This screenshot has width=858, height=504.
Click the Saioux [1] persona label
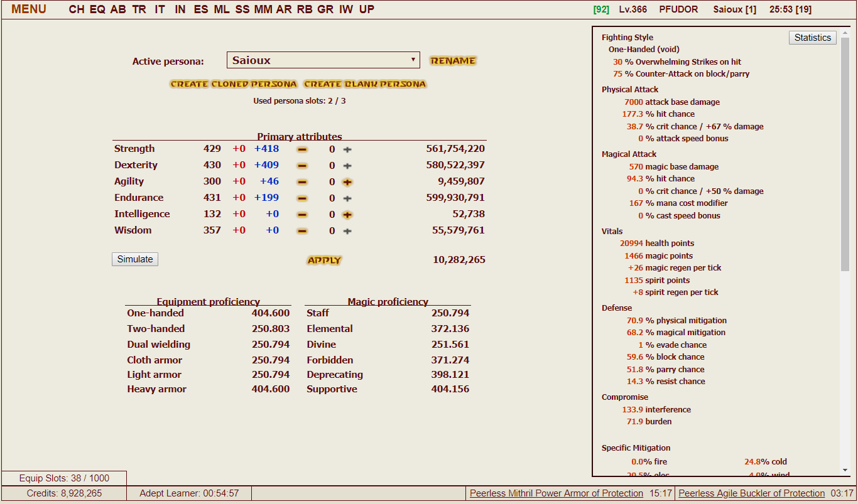735,9
